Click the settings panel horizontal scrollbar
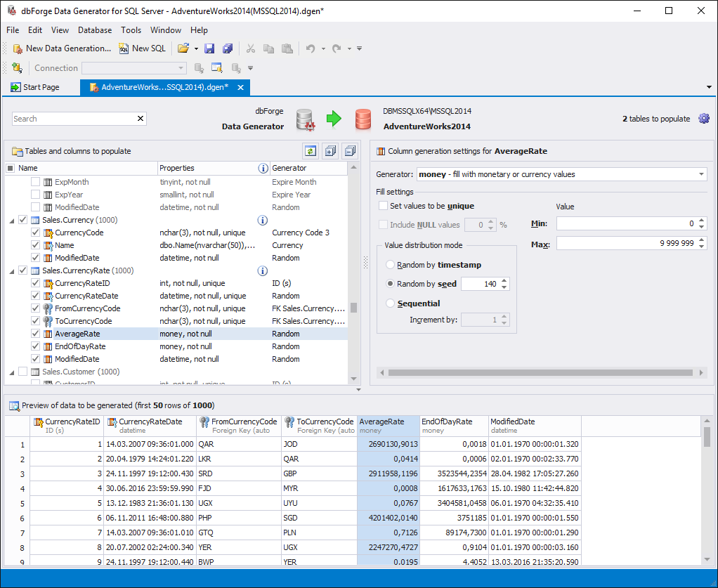Image resolution: width=718 pixels, height=588 pixels. [x=540, y=373]
